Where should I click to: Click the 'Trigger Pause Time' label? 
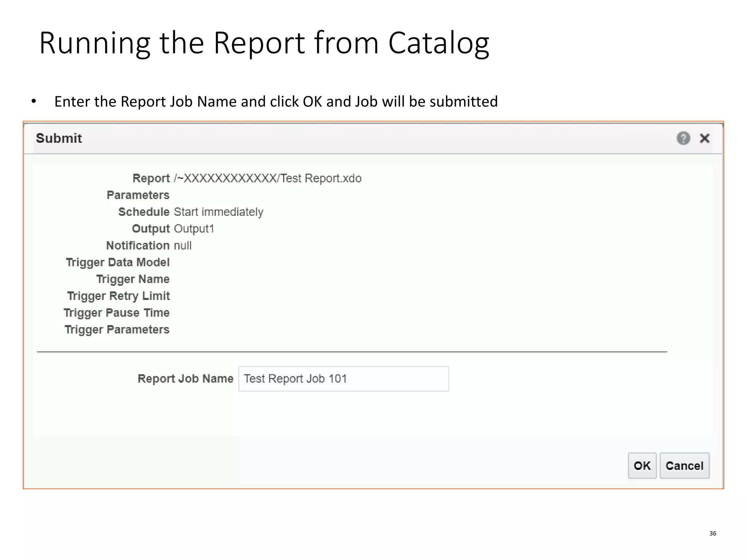(116, 312)
